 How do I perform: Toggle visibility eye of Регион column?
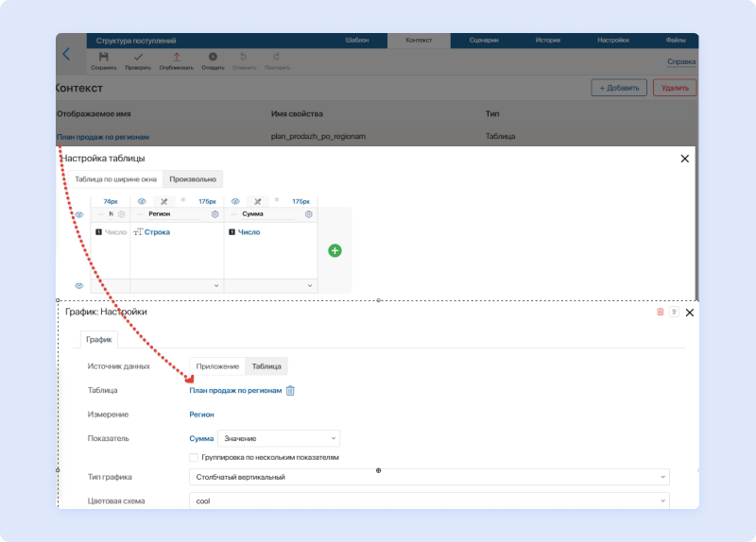coord(142,201)
